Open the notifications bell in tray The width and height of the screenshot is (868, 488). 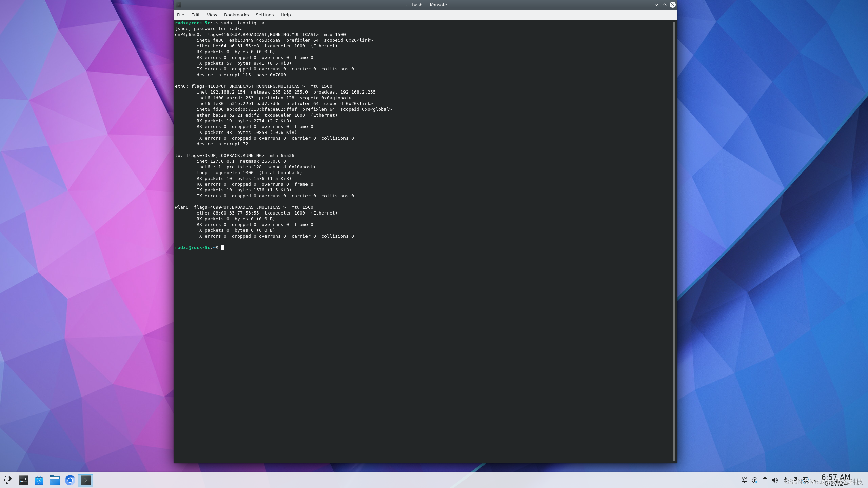click(x=745, y=480)
